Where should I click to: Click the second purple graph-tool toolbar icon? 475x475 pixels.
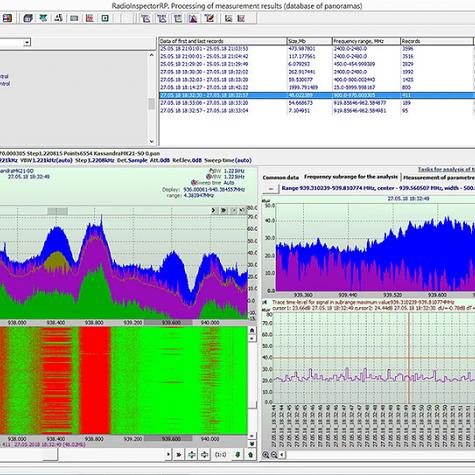[162, 18]
